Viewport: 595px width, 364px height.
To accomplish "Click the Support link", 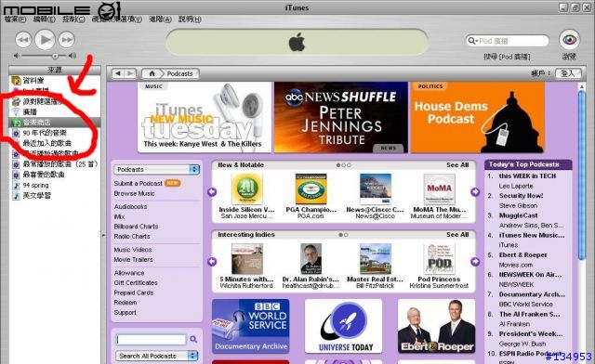I will [x=126, y=312].
